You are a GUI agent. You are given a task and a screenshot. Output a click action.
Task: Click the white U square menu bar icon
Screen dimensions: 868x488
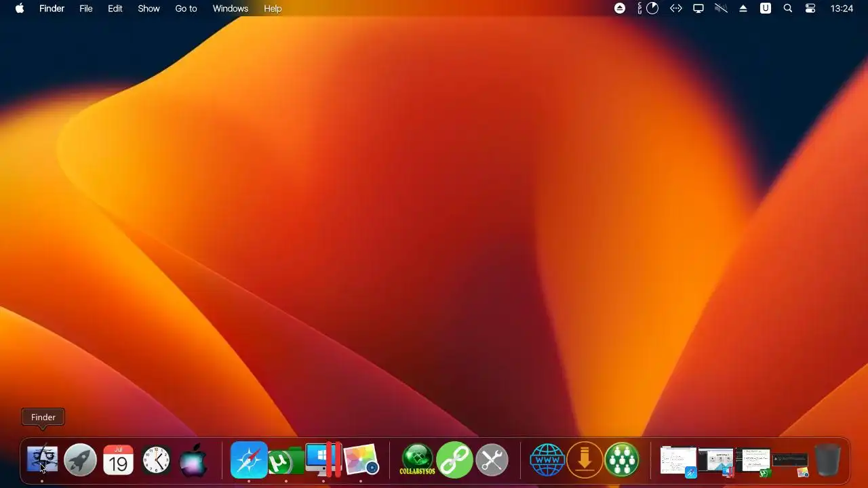tap(766, 8)
